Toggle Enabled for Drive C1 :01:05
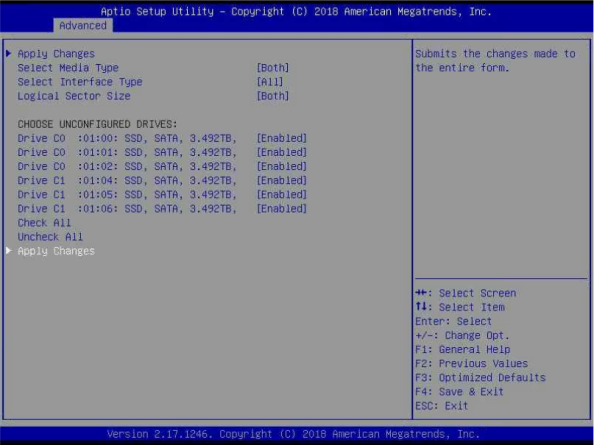The width and height of the screenshot is (594, 445). pos(281,194)
